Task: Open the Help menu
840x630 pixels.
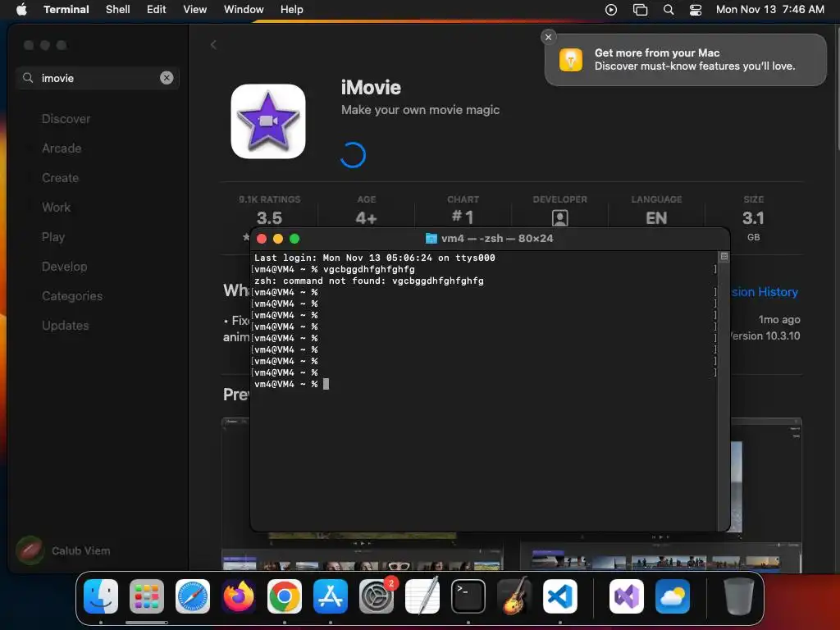Action: click(x=291, y=9)
